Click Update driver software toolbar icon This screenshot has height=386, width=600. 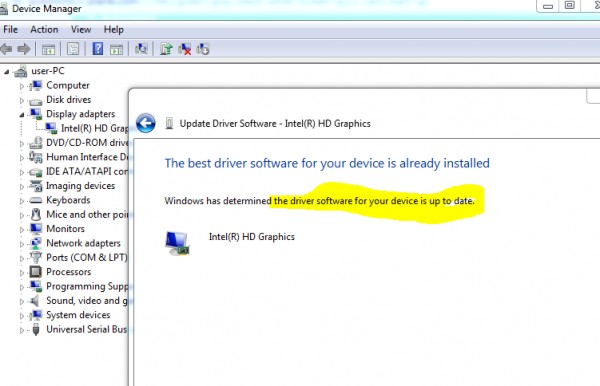point(166,49)
